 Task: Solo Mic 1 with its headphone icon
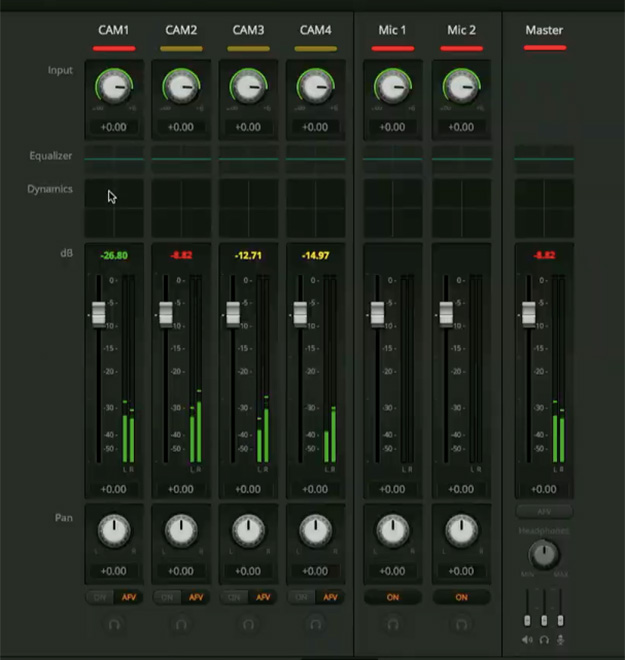(x=393, y=625)
